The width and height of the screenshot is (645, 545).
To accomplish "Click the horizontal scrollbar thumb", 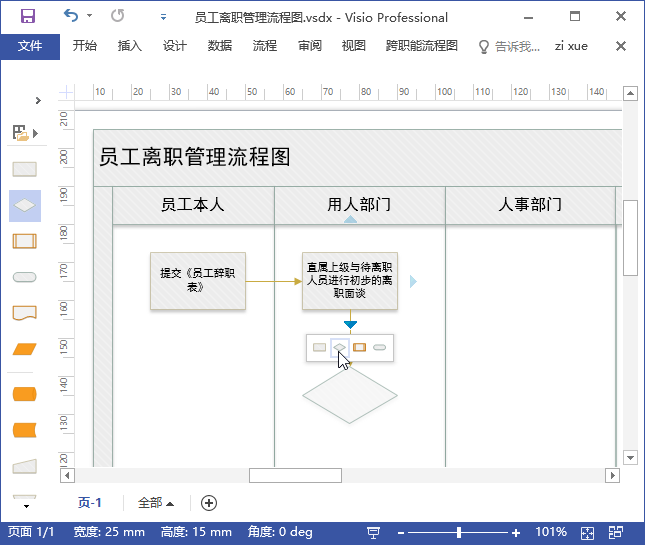I will [x=295, y=475].
